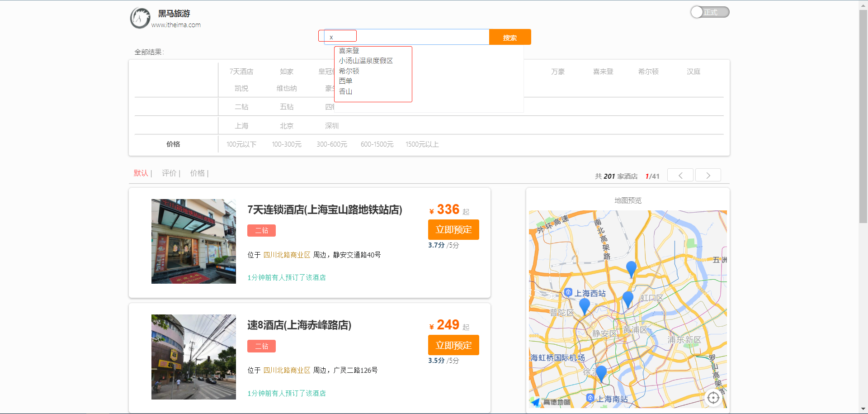Filter by 凯悦 brand
Screen dimensions: 868x414
click(x=241, y=88)
